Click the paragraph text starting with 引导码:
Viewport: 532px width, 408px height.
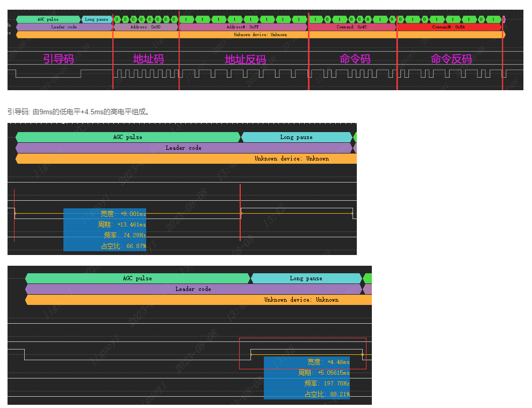(78, 112)
